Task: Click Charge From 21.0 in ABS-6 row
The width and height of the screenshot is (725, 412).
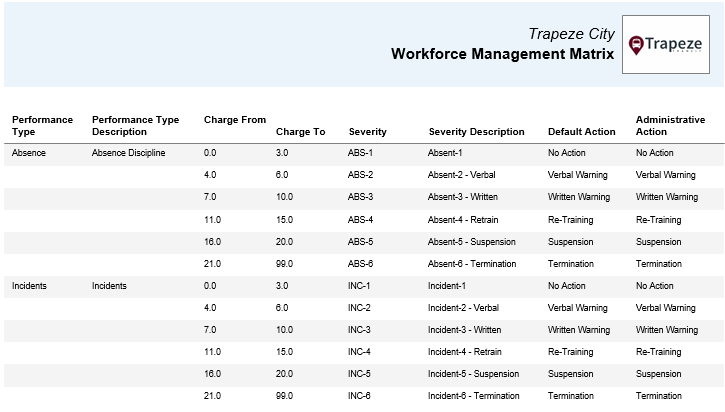Action: coord(212,264)
